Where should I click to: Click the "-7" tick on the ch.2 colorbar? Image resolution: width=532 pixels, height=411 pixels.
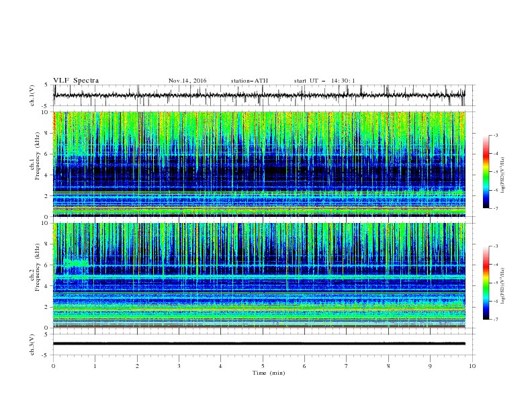(x=496, y=319)
